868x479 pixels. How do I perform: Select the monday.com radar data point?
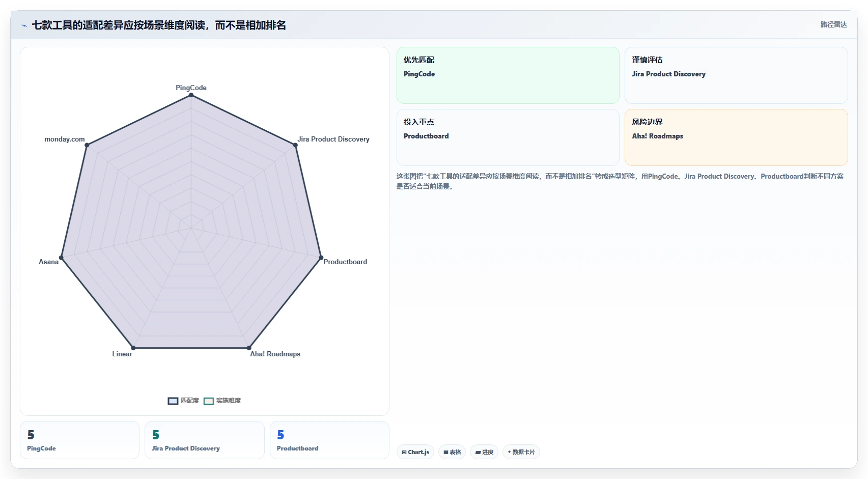click(87, 145)
